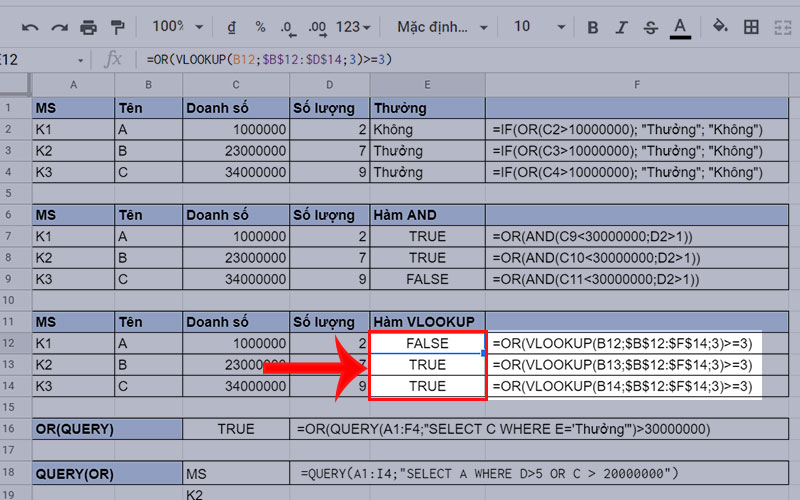Toggle strikethrough formatting
Image resolution: width=800 pixels, height=500 pixels.
(x=651, y=26)
